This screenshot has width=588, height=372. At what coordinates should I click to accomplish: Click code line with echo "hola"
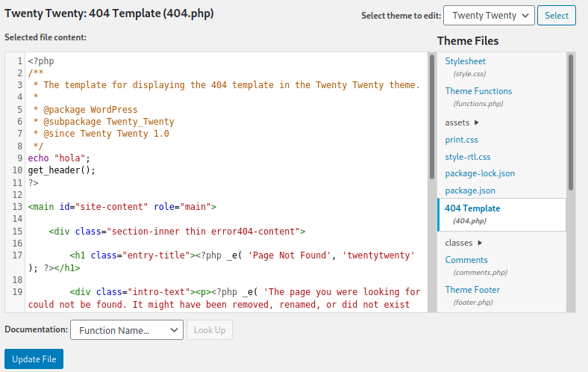pos(59,158)
